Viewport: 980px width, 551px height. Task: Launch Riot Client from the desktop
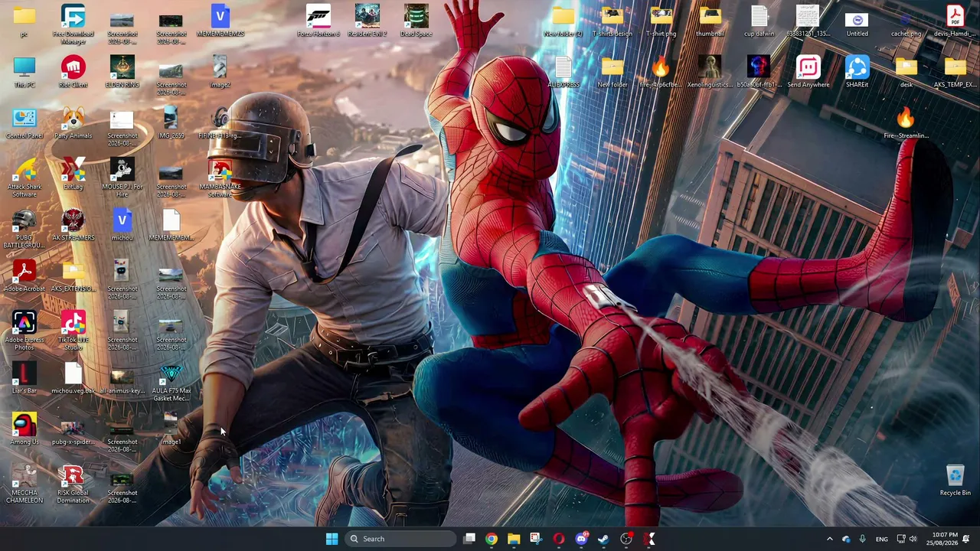coord(73,73)
